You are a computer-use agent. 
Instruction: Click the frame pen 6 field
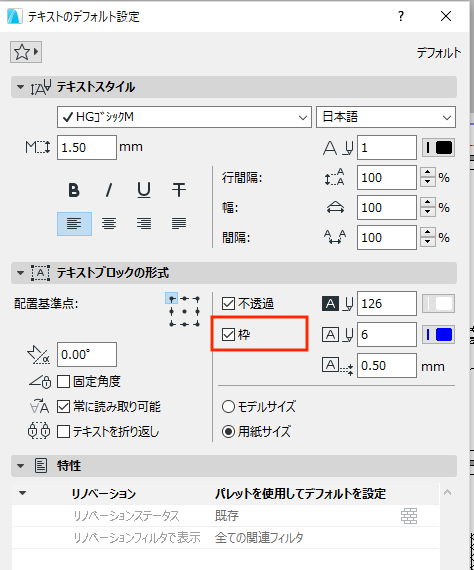point(387,334)
